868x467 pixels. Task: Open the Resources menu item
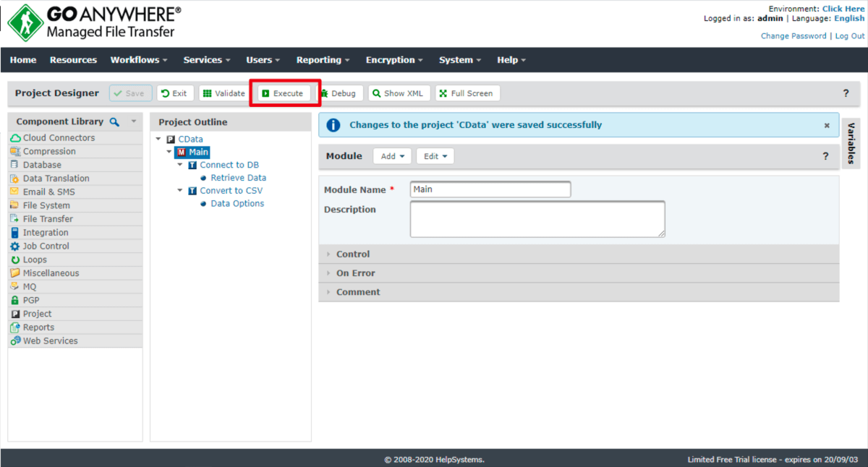[x=73, y=60]
